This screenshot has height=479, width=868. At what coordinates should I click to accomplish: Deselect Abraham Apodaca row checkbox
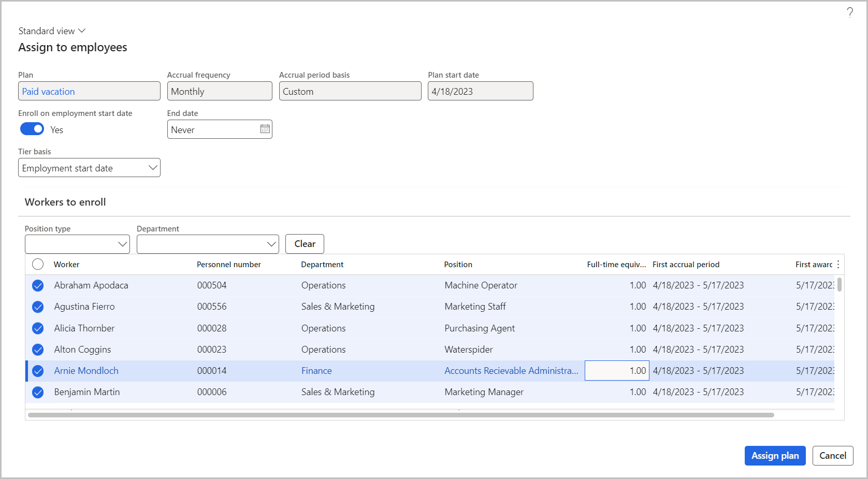click(x=38, y=285)
